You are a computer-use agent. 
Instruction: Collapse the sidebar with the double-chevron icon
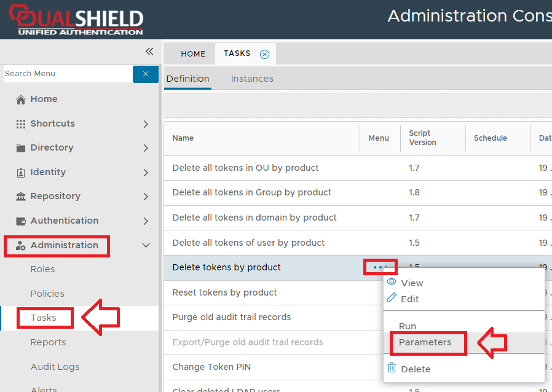(149, 52)
